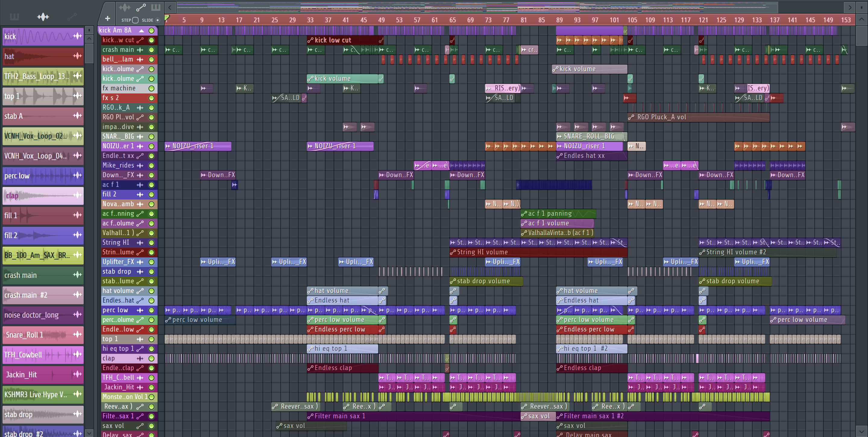
Task: Click audio icon on String HI track
Action: [140, 243]
